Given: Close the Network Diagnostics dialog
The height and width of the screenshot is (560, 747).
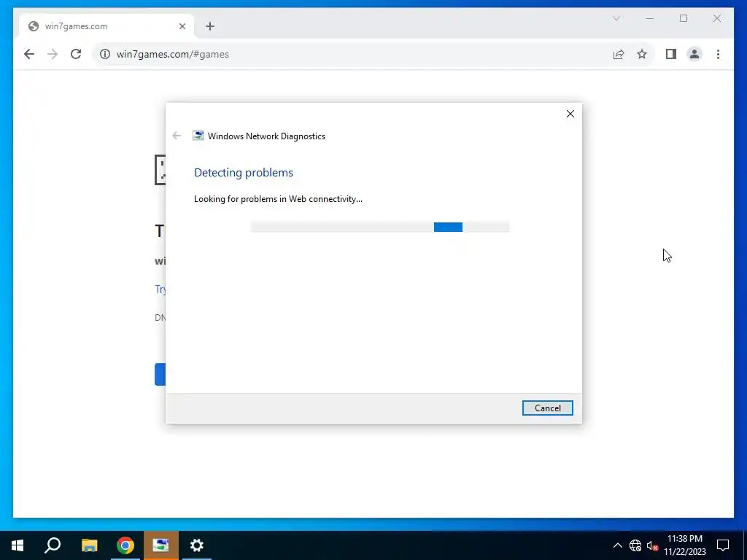Looking at the screenshot, I should click(570, 114).
